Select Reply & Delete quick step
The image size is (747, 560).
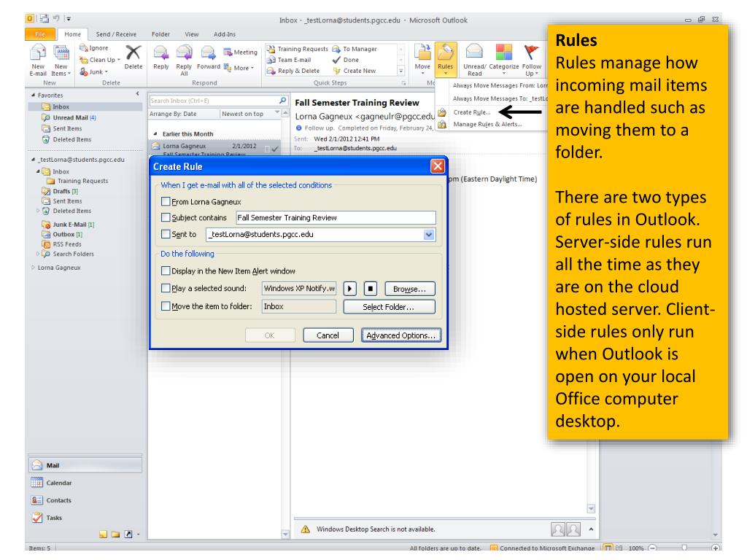(293, 71)
